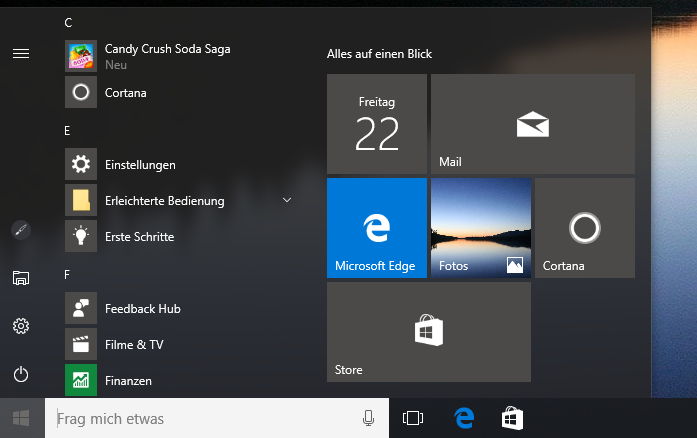Viewport: 697px width, 438px height.
Task: Click the Einstellungen gear icon in app list
Action: (81, 164)
